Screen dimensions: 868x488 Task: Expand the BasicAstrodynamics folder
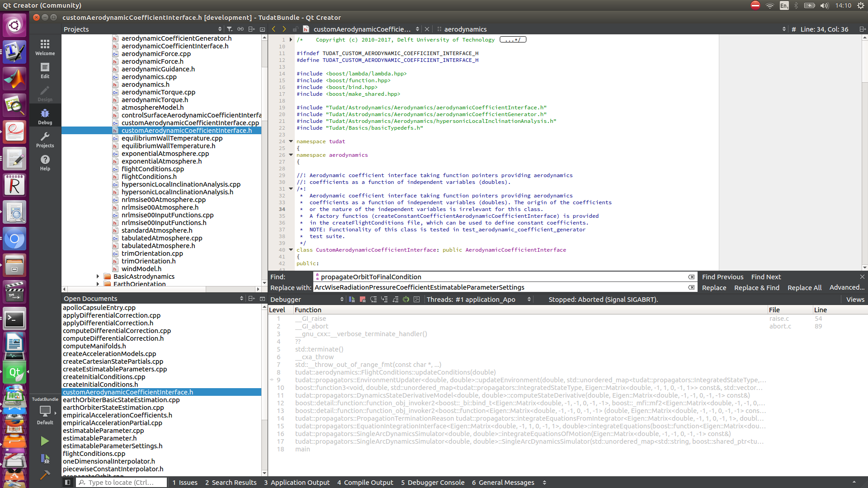coord(98,276)
